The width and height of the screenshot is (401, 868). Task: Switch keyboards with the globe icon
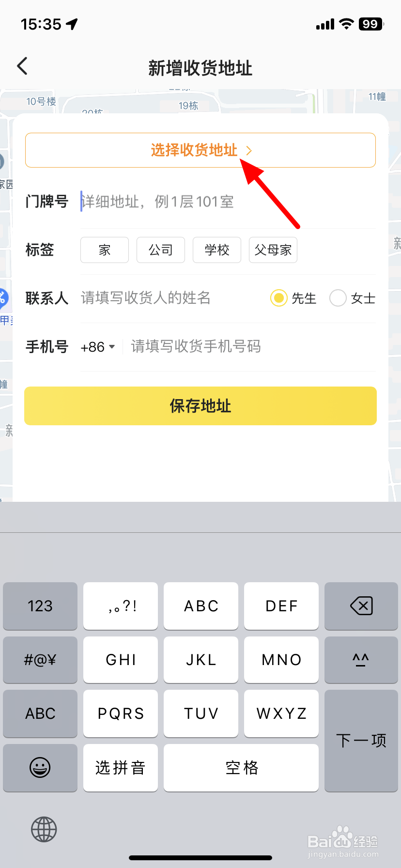(x=44, y=830)
